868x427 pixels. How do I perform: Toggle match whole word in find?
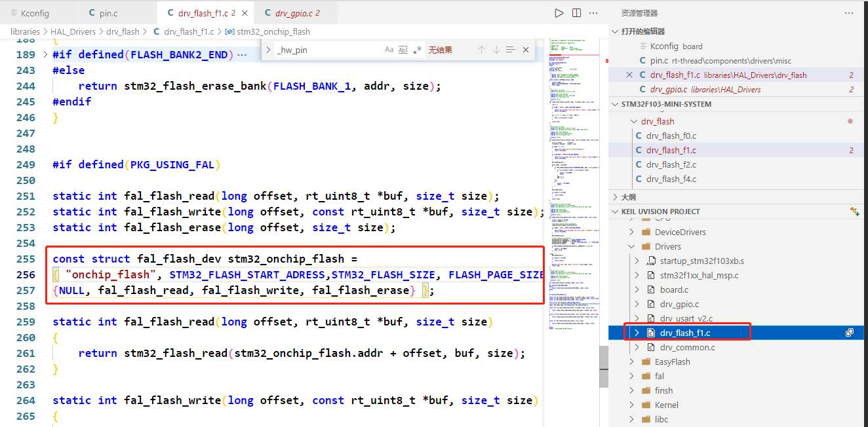click(x=403, y=50)
